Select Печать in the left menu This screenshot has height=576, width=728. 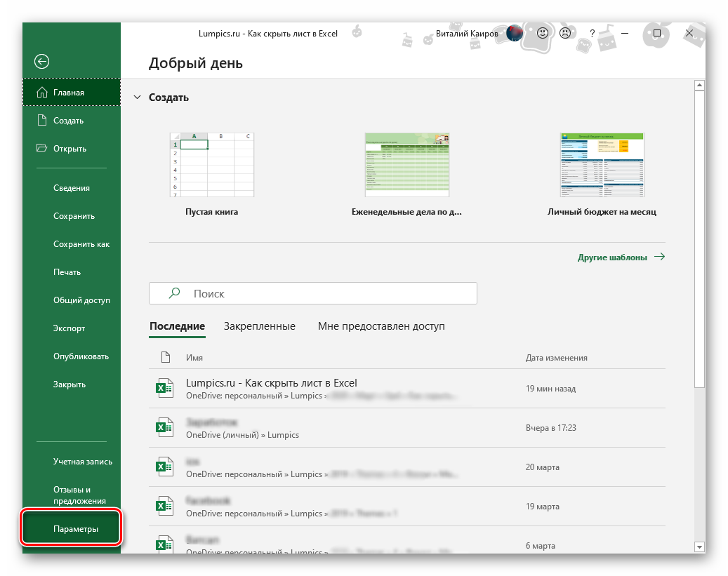pyautogui.click(x=67, y=272)
